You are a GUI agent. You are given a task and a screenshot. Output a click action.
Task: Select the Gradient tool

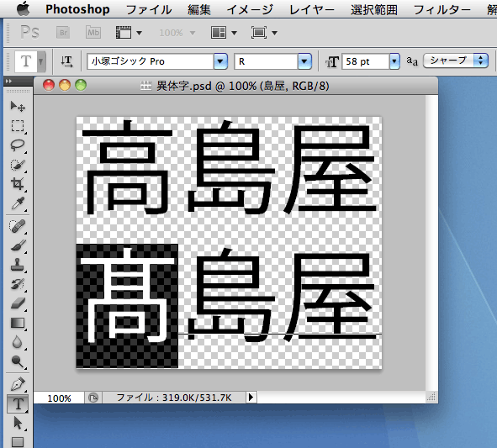[18, 323]
